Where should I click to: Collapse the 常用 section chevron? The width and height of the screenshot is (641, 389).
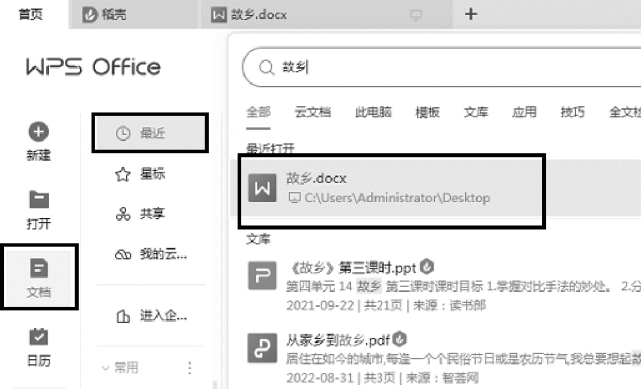pos(105,368)
